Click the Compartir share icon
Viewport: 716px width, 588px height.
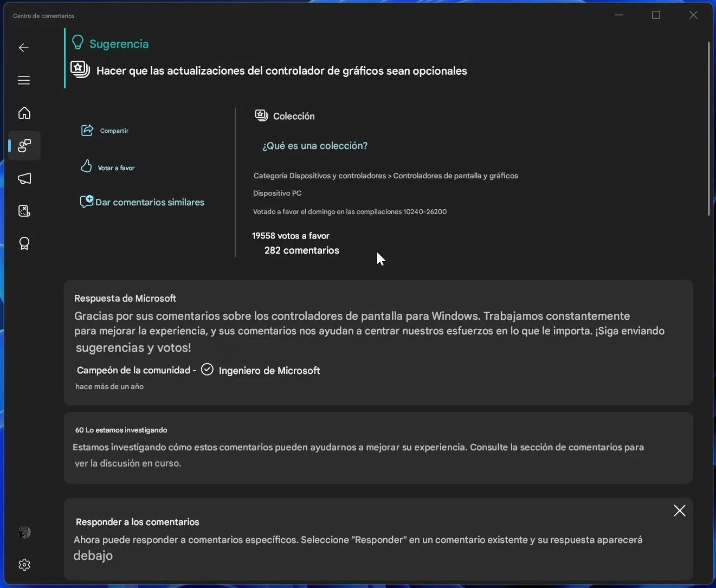tap(87, 130)
